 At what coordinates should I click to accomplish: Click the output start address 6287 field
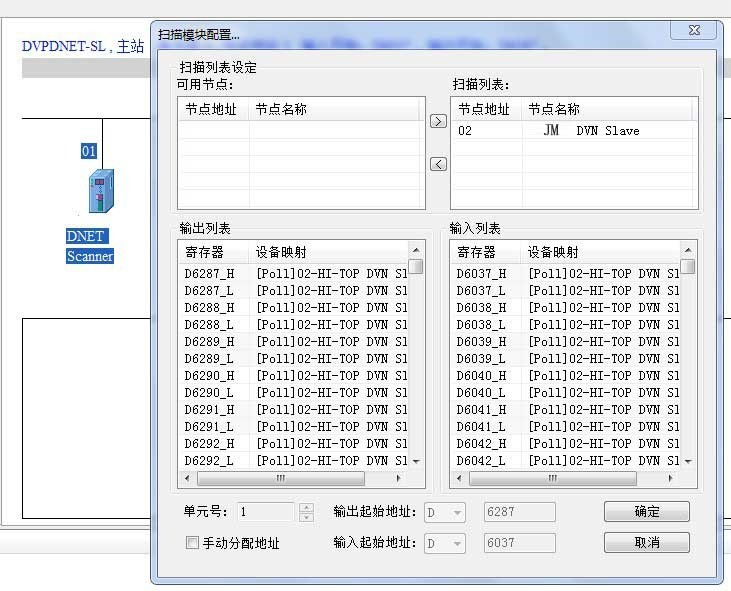(x=519, y=512)
